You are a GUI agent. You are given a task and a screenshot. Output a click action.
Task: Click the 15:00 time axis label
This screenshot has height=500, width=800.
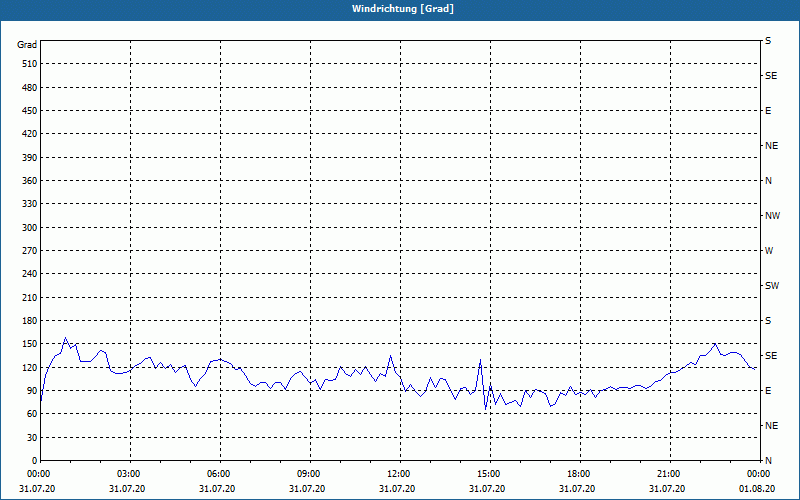point(490,474)
